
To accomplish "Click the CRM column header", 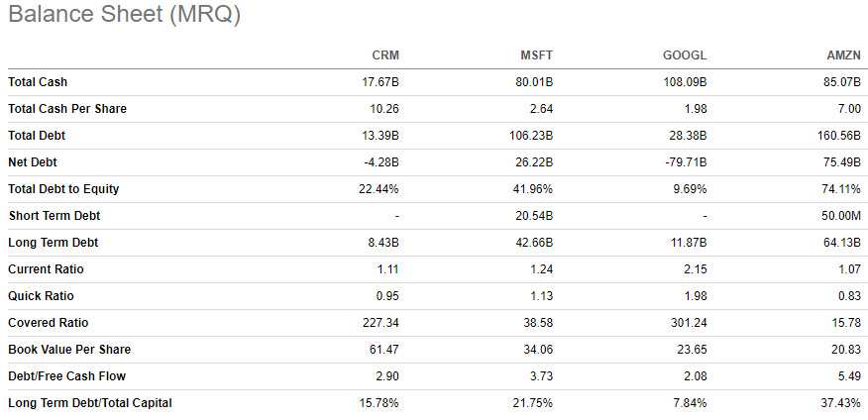I will click(385, 55).
